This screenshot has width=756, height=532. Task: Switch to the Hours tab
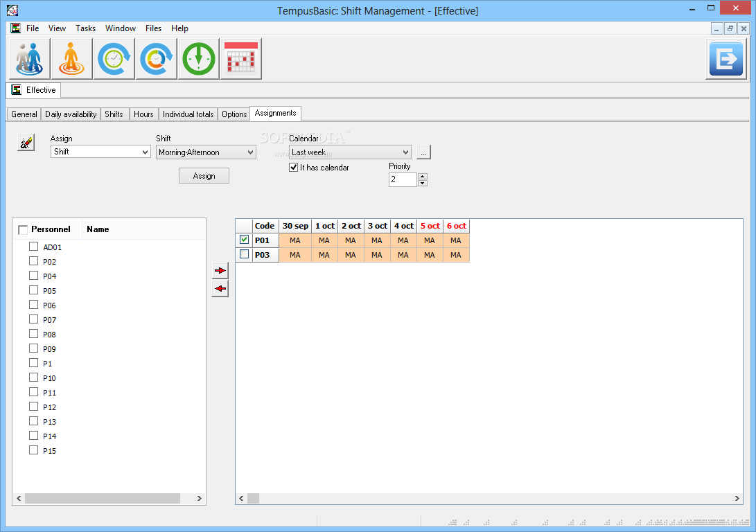click(x=143, y=114)
